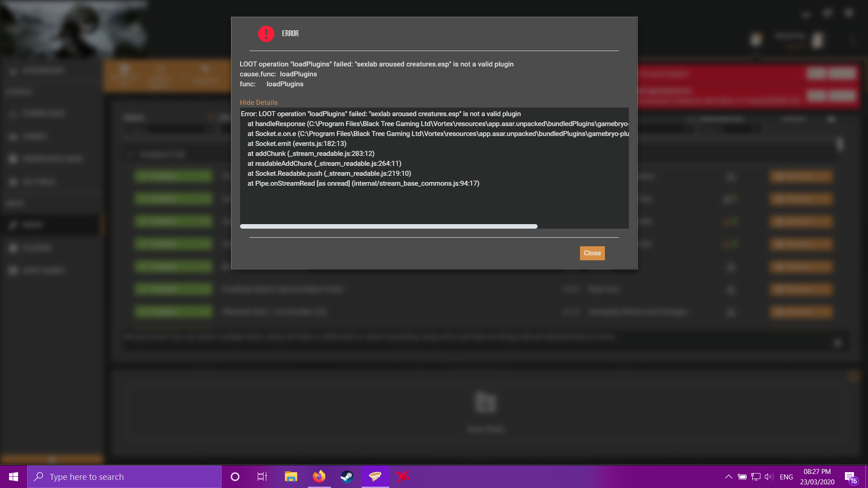
Task: Open the Windows Start menu
Action: pyautogui.click(x=14, y=477)
